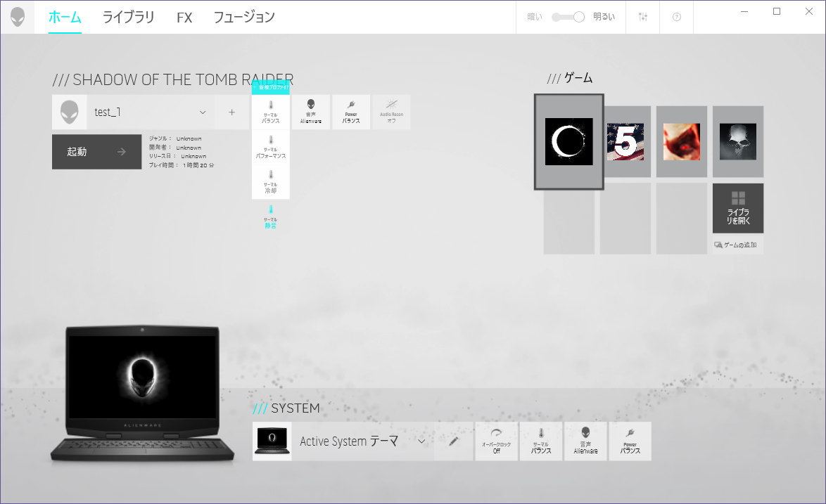Toggle the 暗い/明るい theme switch

(x=568, y=18)
